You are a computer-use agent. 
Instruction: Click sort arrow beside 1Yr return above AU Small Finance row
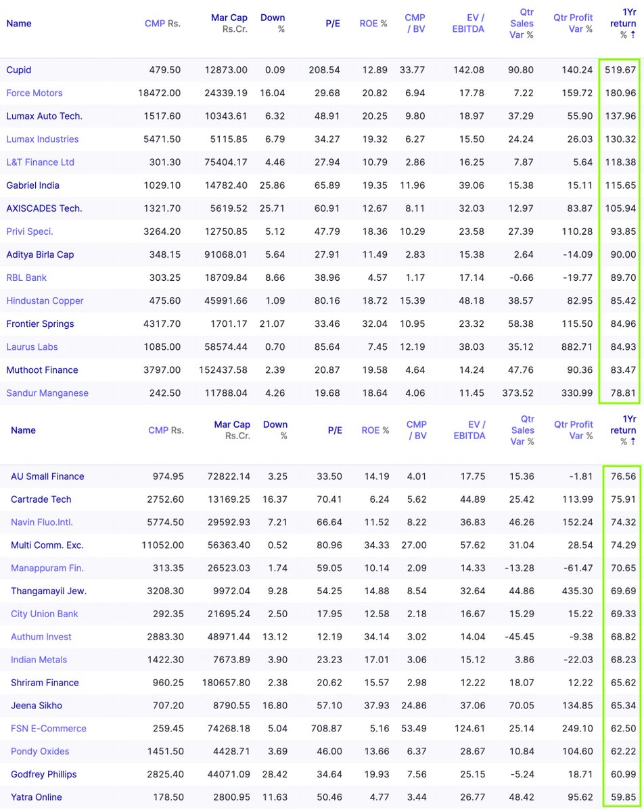(x=633, y=442)
